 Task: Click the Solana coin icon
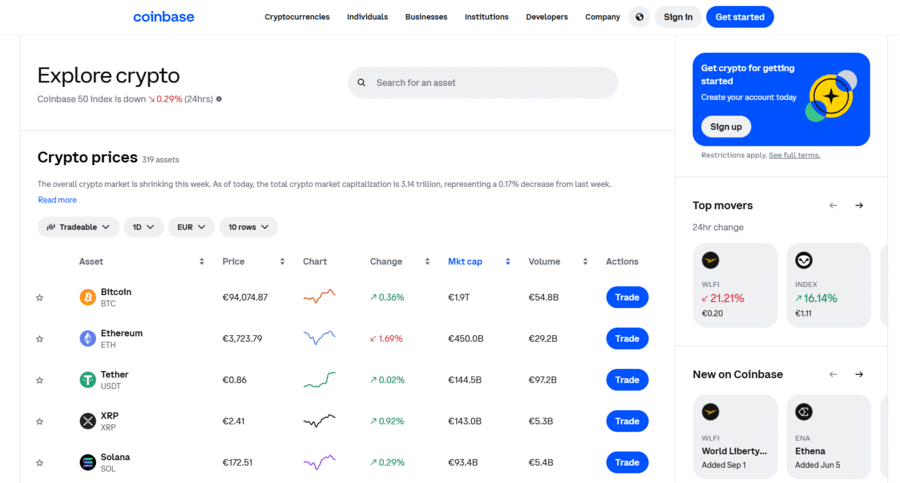[88, 462]
